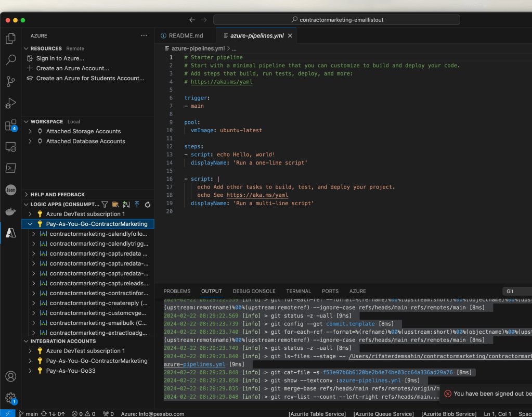Open the terminal-style icon in activity bar

[10, 168]
